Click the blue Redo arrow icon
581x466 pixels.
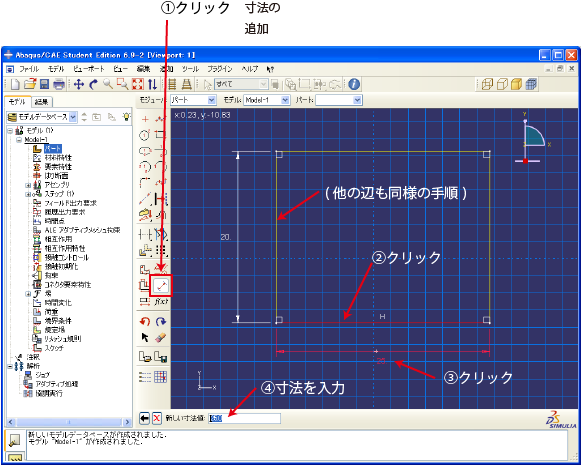[161, 321]
